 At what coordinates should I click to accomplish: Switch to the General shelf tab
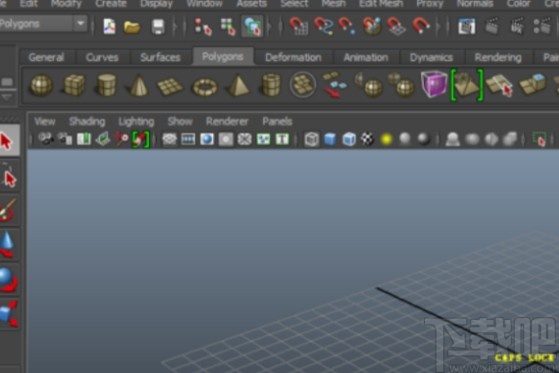(x=46, y=57)
